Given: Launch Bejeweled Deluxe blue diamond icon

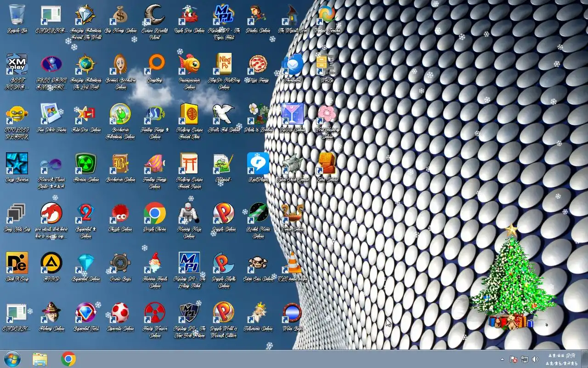Looking at the screenshot, I should point(86,263).
